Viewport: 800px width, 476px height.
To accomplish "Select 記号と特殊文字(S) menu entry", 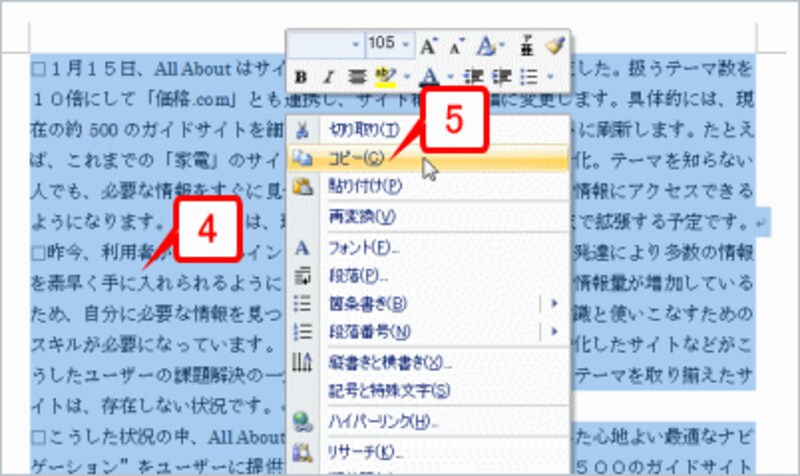I will click(x=429, y=391).
